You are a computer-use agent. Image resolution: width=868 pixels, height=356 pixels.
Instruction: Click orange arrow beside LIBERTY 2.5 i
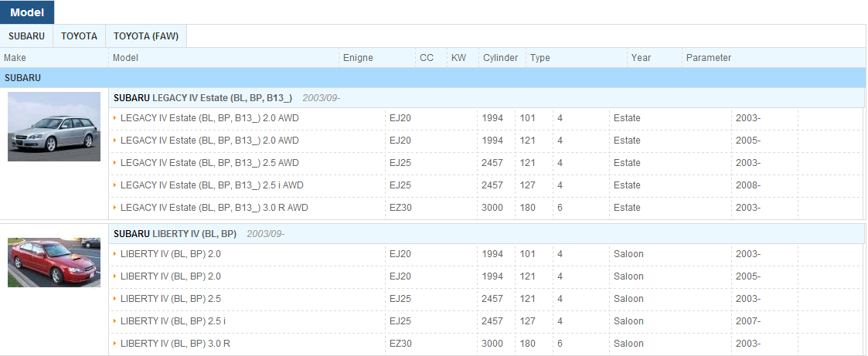point(114,320)
